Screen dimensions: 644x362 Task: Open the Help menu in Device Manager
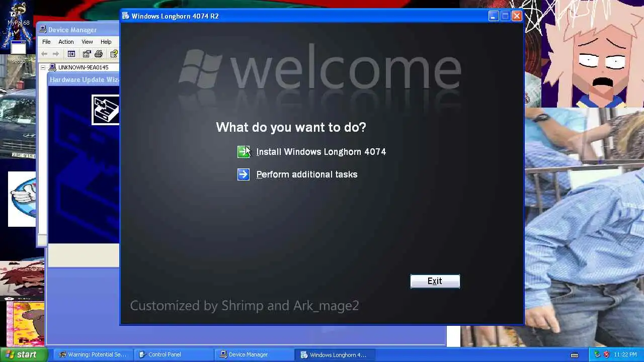[x=106, y=42]
